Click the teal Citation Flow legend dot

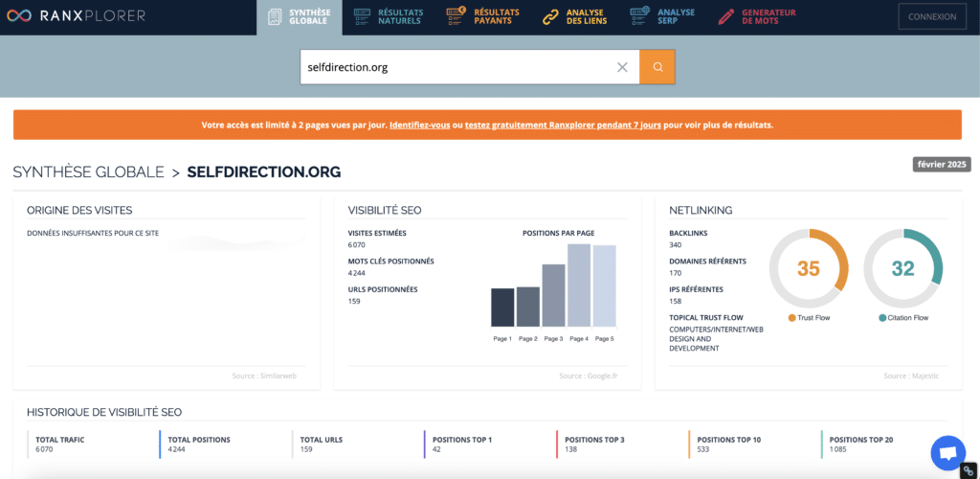[x=882, y=318]
